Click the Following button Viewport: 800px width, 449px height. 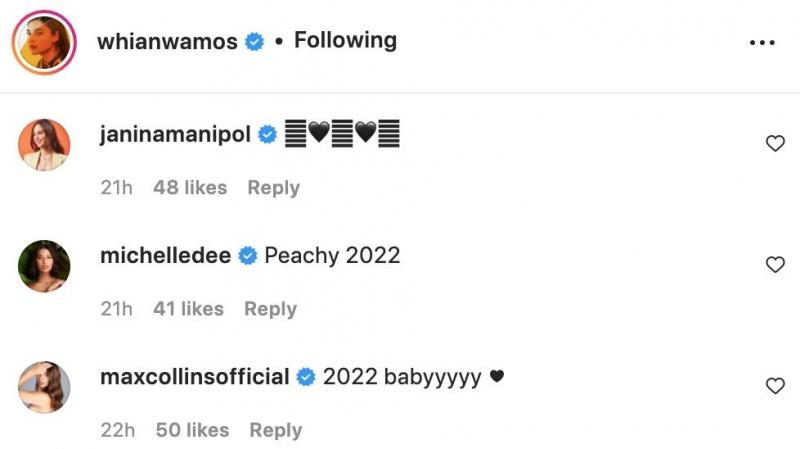point(345,41)
